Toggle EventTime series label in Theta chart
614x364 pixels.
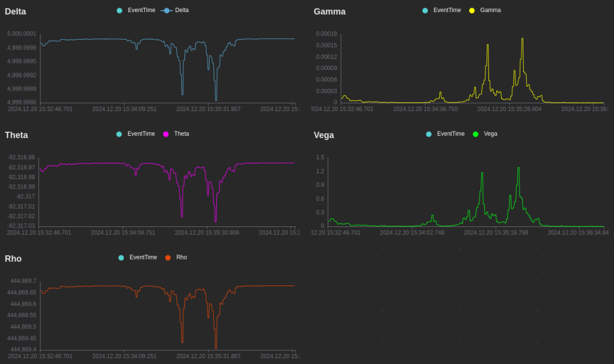141,134
